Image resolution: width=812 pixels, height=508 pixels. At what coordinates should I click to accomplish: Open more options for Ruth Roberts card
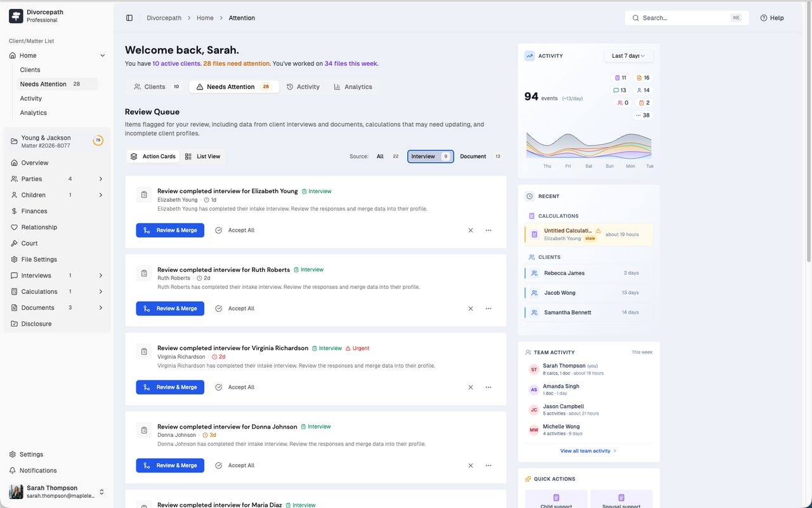[488, 309]
